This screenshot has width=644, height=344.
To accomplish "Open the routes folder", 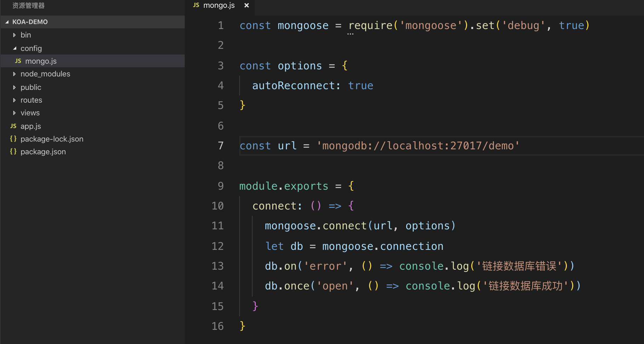I will 31,100.
